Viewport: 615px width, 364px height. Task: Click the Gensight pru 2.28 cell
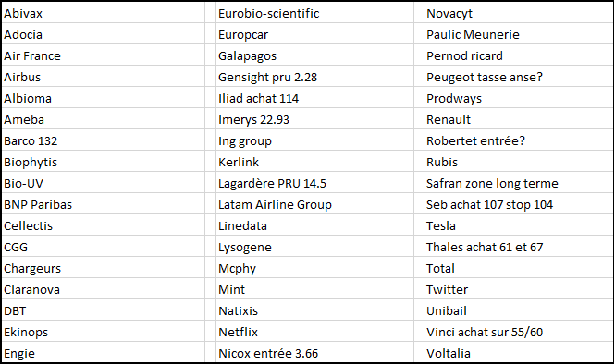pyautogui.click(x=315, y=77)
